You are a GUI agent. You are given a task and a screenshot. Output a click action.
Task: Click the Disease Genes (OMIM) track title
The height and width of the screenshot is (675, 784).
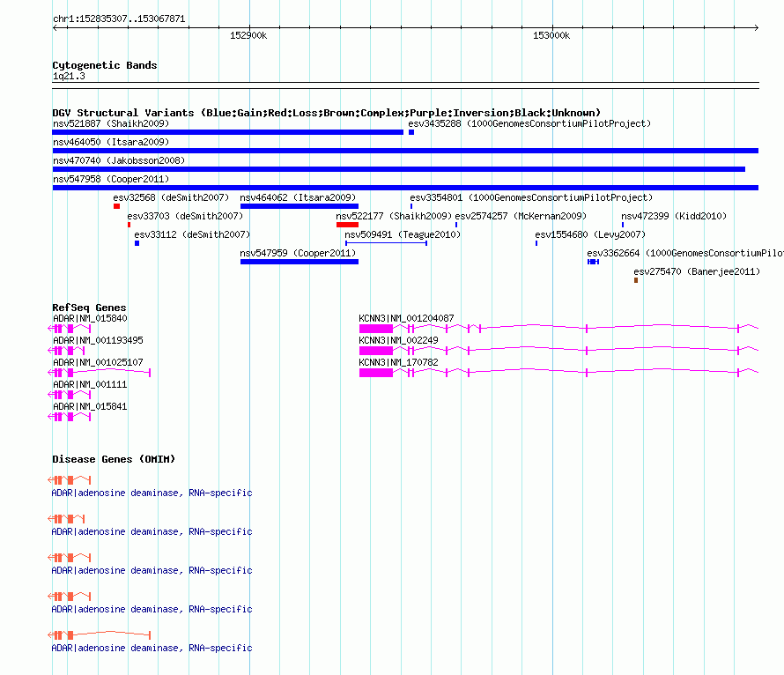point(114,459)
